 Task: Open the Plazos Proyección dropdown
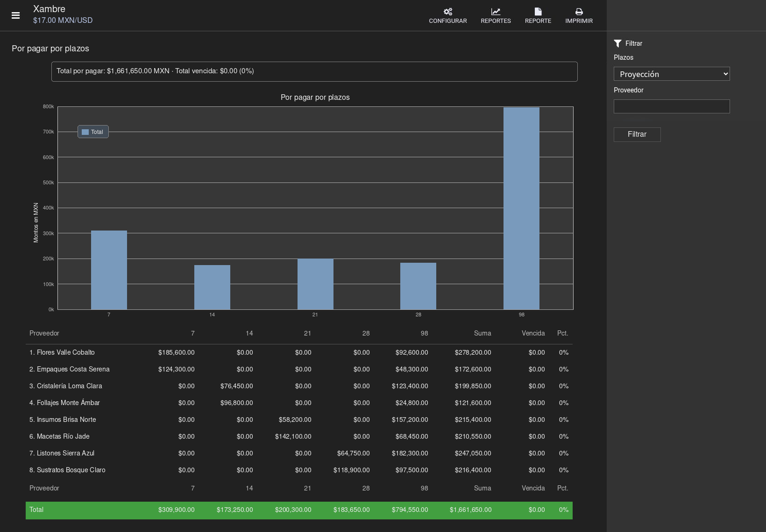[672, 74]
